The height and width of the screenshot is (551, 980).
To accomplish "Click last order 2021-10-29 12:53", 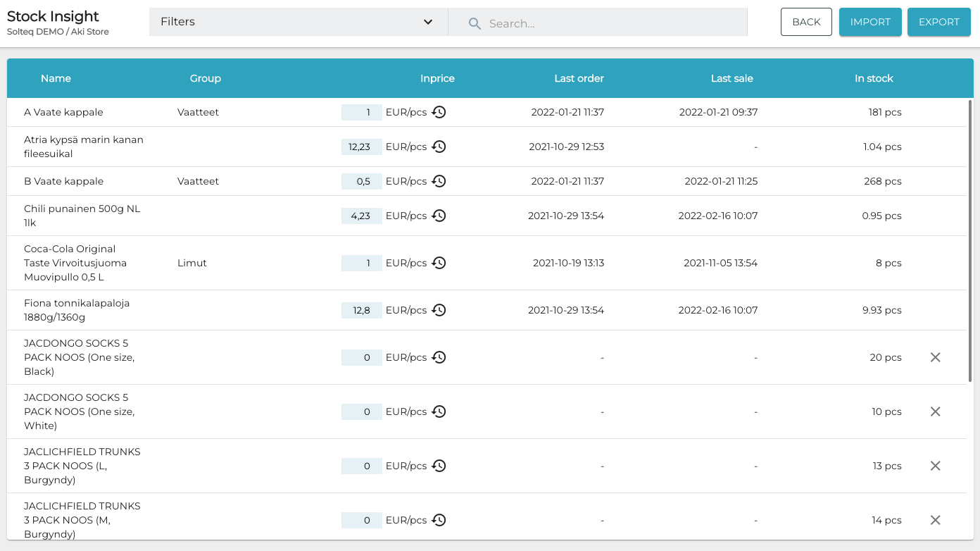I will point(567,147).
